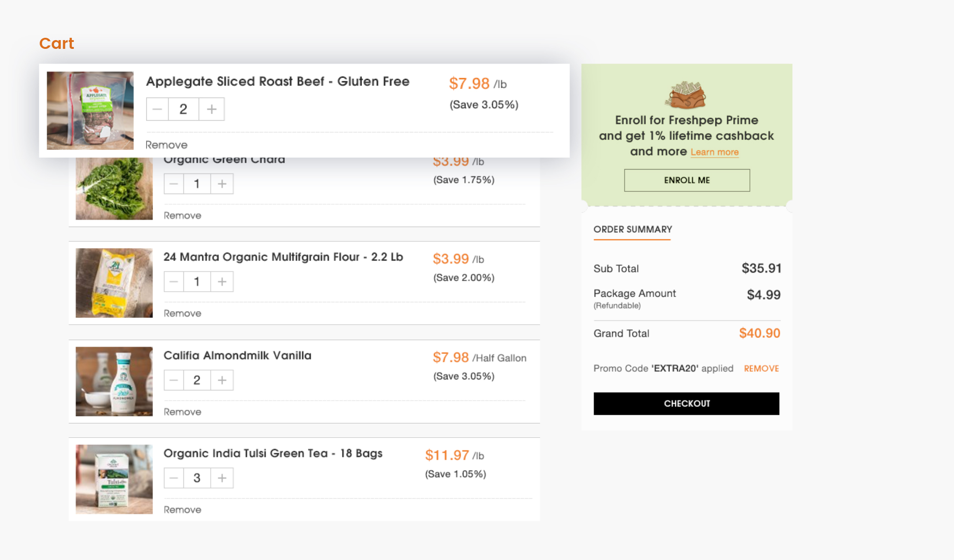The width and height of the screenshot is (954, 560).
Task: Remove Califia Almondmilk Vanilla from cart
Action: coord(183,412)
